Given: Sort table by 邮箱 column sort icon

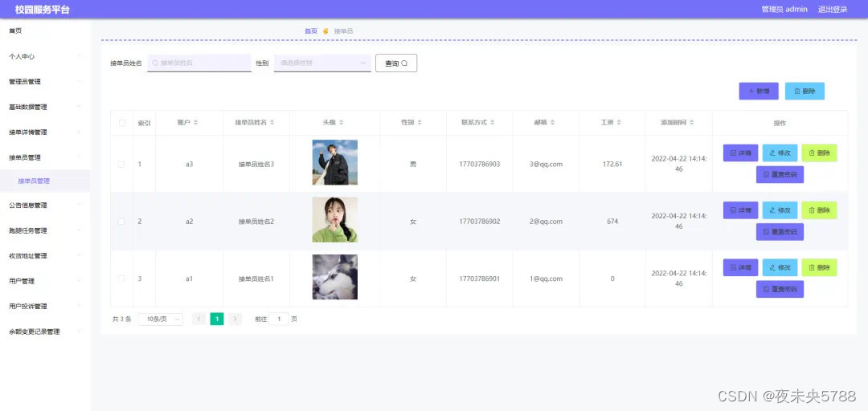Looking at the screenshot, I should click(552, 123).
